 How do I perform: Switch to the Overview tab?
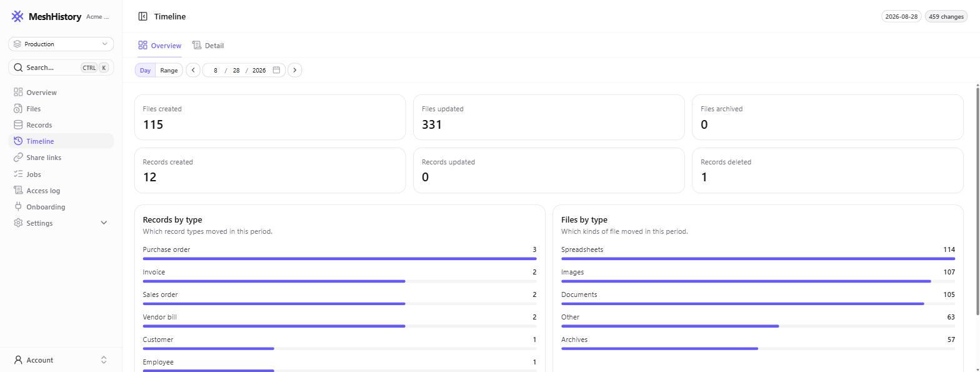coord(159,46)
